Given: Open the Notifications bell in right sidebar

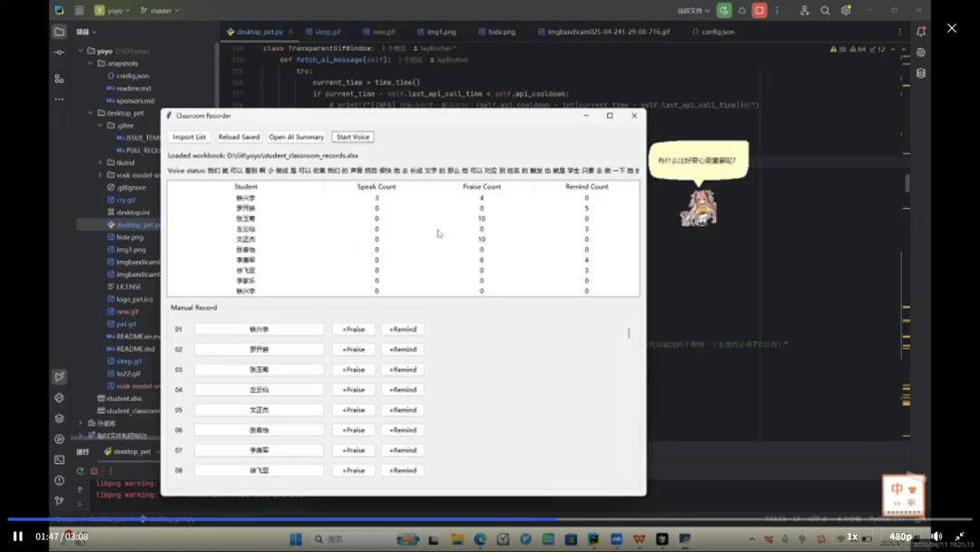Looking at the screenshot, I should click(x=921, y=32).
